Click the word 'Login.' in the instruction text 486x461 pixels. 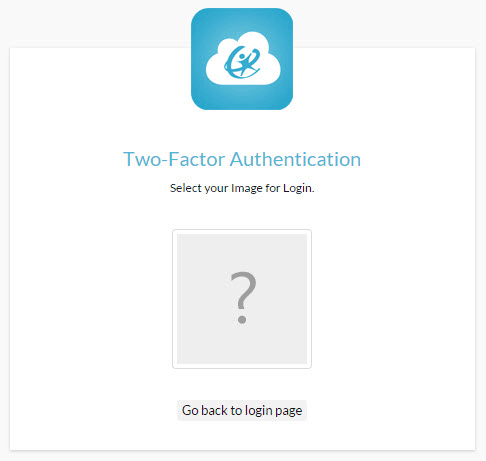299,188
